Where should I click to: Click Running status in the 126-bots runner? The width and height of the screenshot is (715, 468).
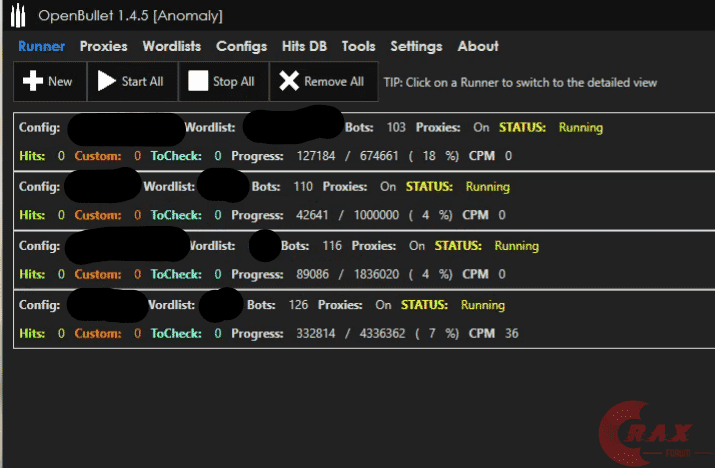coord(482,305)
